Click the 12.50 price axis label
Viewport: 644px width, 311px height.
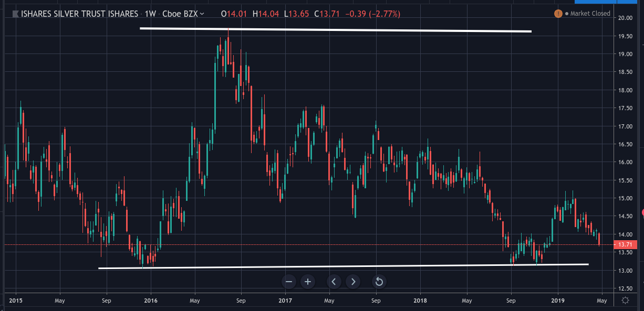[x=625, y=288]
